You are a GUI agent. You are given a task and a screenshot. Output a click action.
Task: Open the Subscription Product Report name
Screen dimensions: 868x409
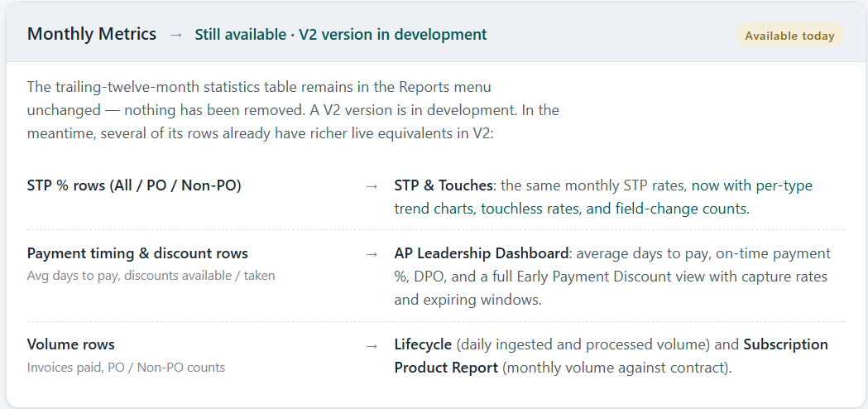tap(611, 356)
